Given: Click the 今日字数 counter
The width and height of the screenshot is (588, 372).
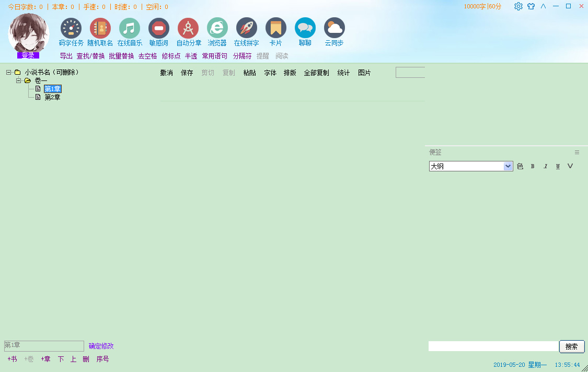Looking at the screenshot, I should (26, 7).
